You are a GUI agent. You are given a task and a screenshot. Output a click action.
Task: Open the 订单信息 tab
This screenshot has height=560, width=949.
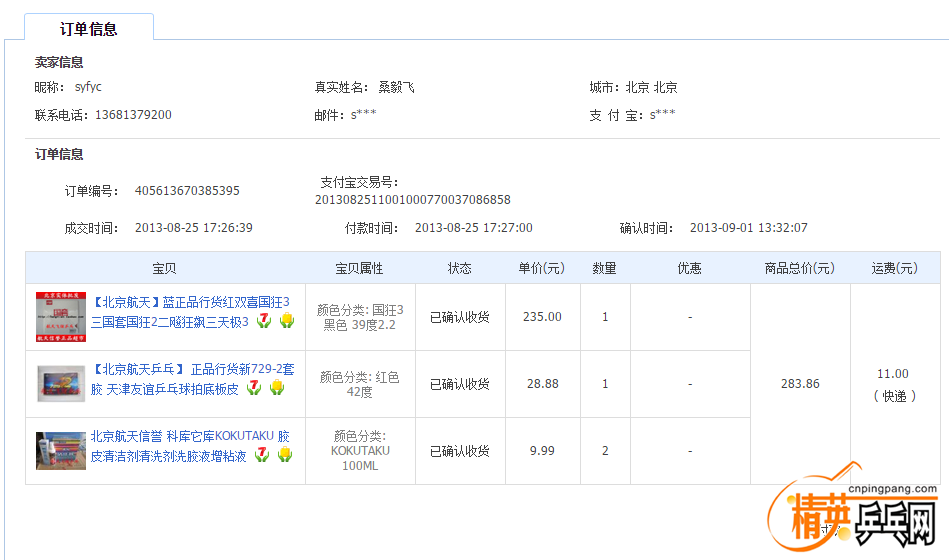(88, 28)
